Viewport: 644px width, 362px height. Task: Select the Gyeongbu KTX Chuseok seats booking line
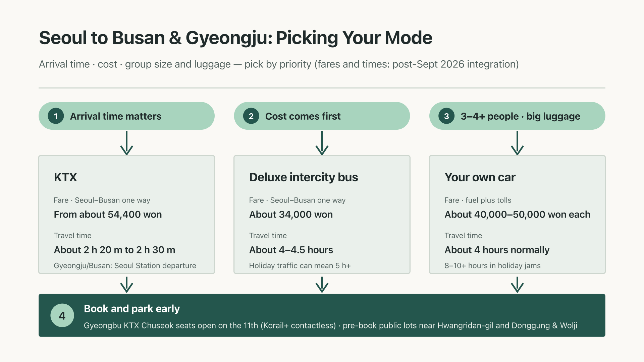pos(330,325)
